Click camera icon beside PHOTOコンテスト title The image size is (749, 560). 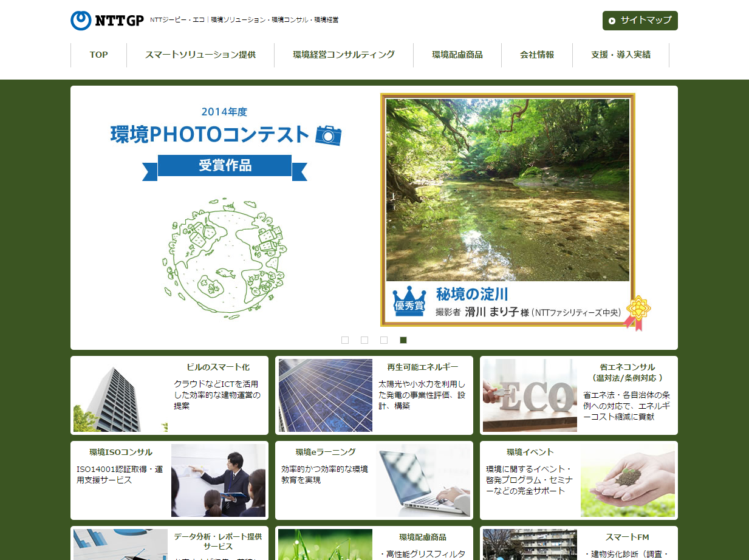click(x=329, y=135)
